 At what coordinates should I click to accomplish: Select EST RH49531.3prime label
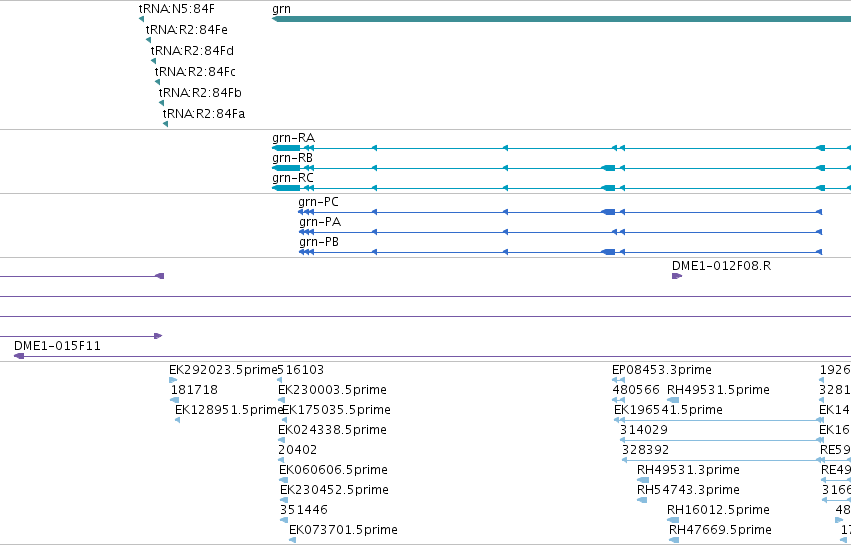[x=688, y=470]
